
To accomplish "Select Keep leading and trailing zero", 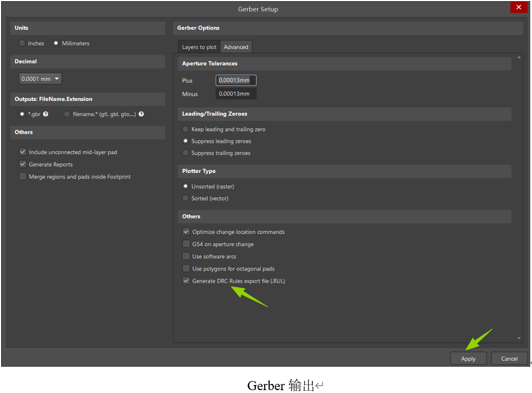I will tap(185, 129).
